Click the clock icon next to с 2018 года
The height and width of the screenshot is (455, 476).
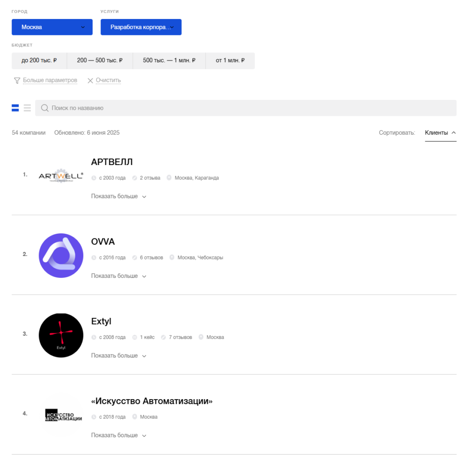coord(94,417)
